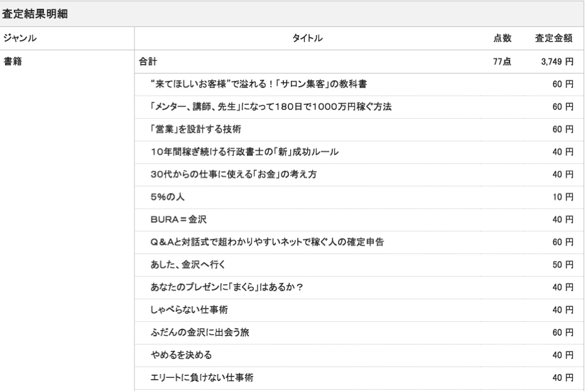The height and width of the screenshot is (391, 588).
Task: Select 60 円 amount for ネットで稼ぐ人の確定申告
Action: 563,242
